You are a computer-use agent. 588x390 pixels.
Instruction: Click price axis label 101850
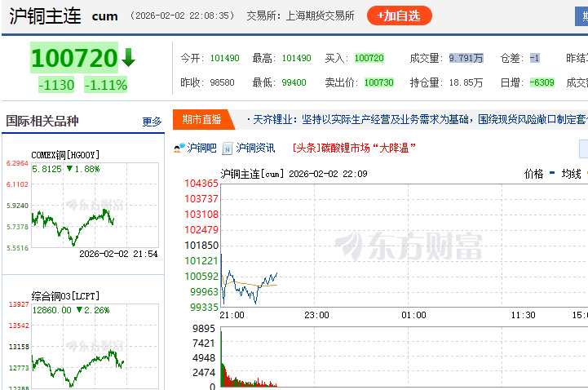click(x=201, y=246)
